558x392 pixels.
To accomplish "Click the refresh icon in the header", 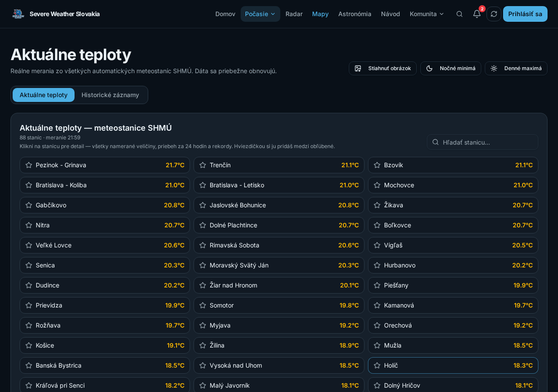I will click(494, 14).
